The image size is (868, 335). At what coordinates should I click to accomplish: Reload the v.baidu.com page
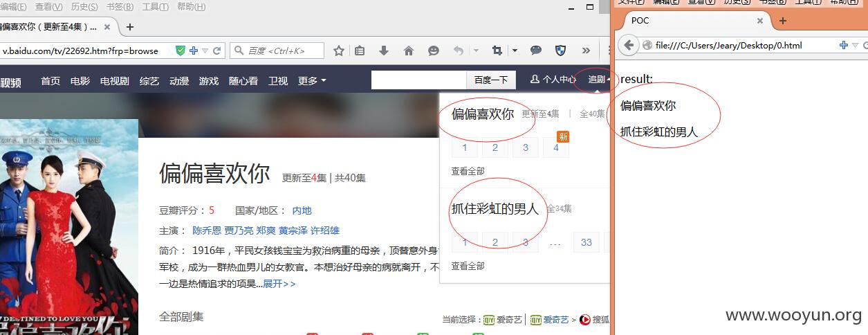[216, 51]
